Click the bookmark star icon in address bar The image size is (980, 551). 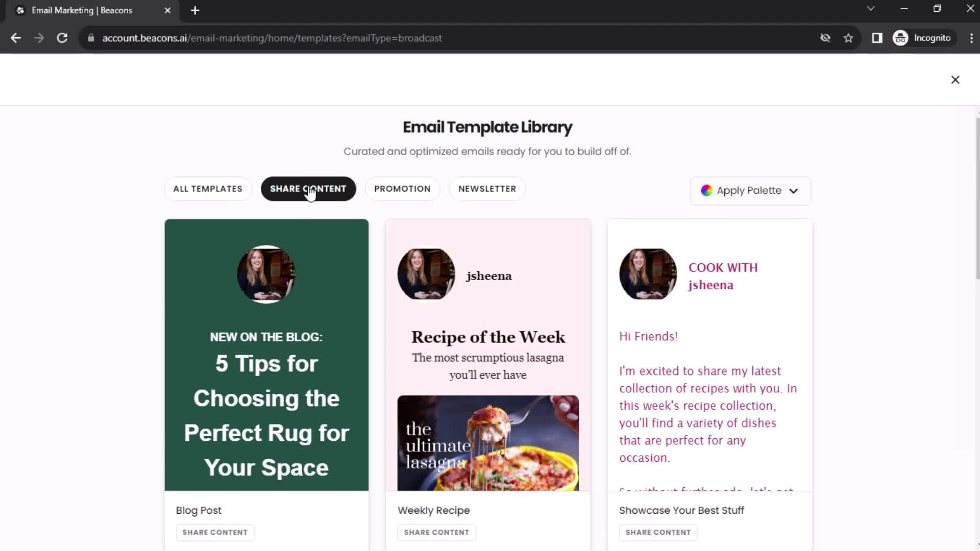[849, 38]
